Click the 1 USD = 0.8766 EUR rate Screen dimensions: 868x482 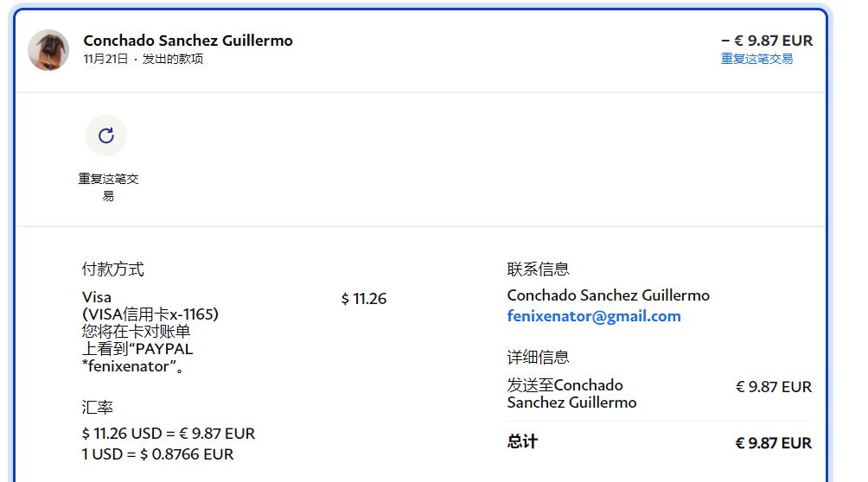click(x=157, y=454)
